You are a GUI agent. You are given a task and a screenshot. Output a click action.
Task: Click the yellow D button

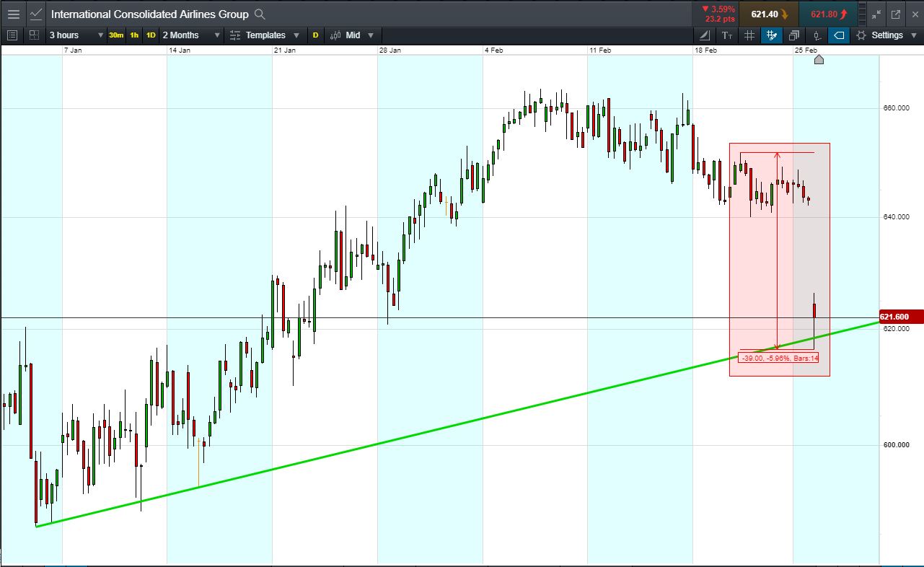[x=315, y=35]
